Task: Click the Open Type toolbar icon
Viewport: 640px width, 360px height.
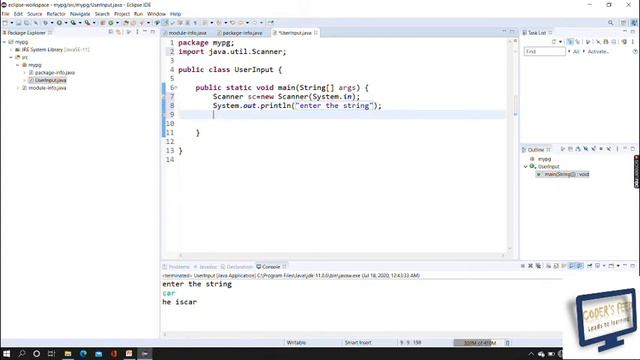Action: [x=126, y=23]
